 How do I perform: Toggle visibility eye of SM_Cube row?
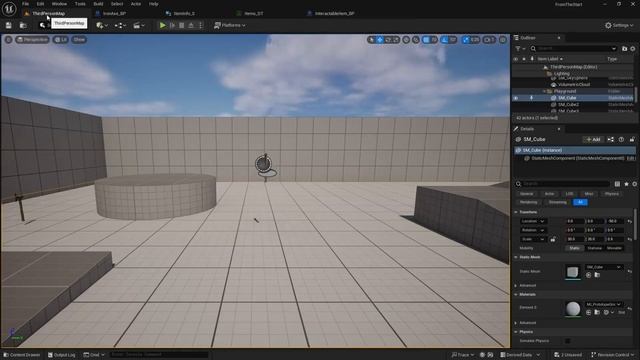tap(516, 98)
